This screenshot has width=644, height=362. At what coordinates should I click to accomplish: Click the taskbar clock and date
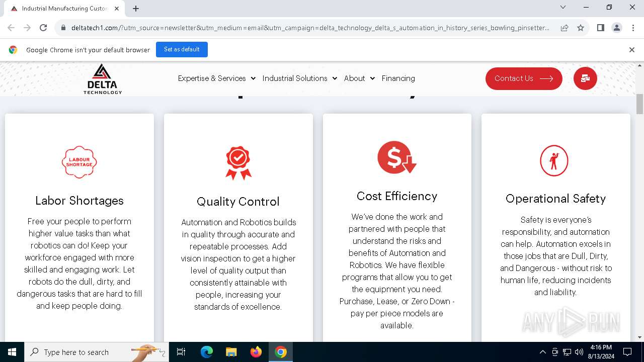pos(601,352)
